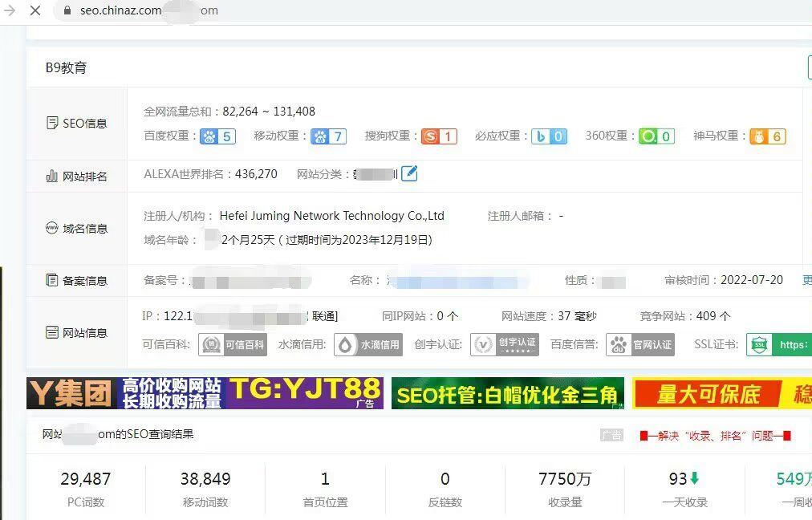This screenshot has width=812, height=520.
Task: Open the 水滴信用 badge
Action: [368, 345]
